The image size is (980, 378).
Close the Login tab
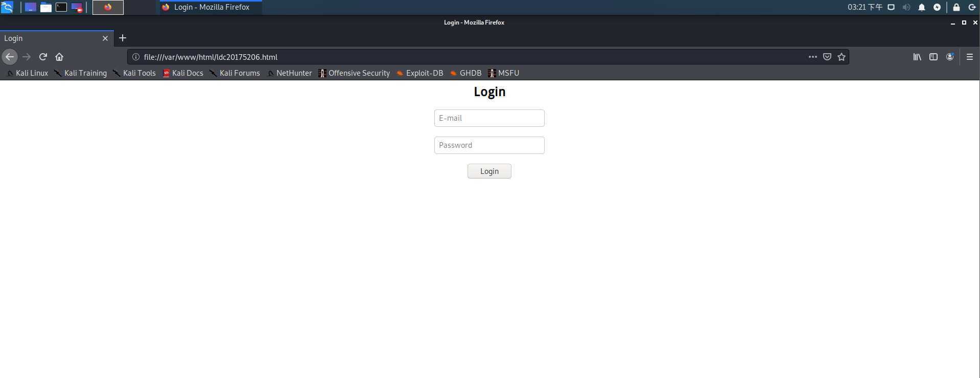click(105, 38)
